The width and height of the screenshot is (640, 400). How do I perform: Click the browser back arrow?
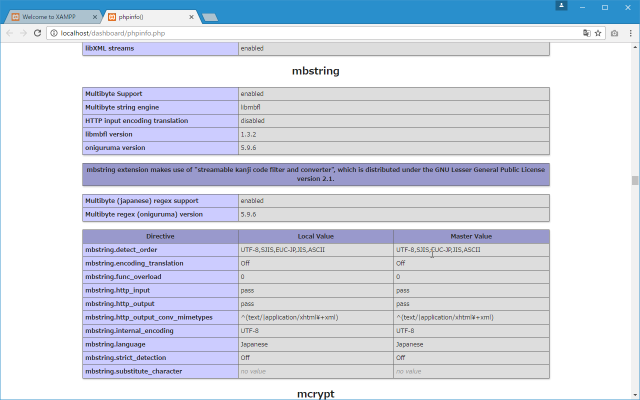tap(10, 33)
